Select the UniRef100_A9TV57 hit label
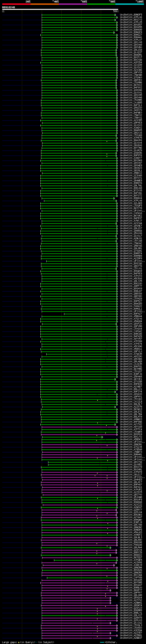 pyautogui.click(x=131, y=339)
